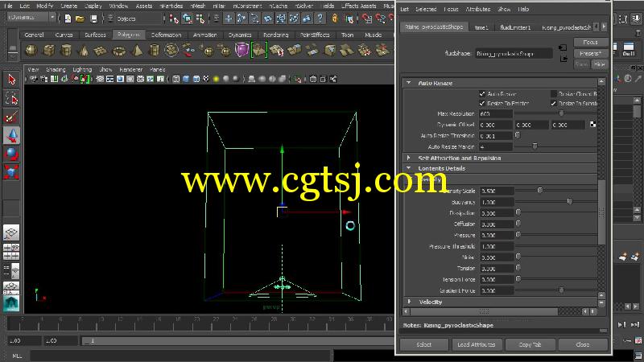The width and height of the screenshot is (644, 362).
Task: Create a polygon cube from the shelf
Action: [49, 50]
